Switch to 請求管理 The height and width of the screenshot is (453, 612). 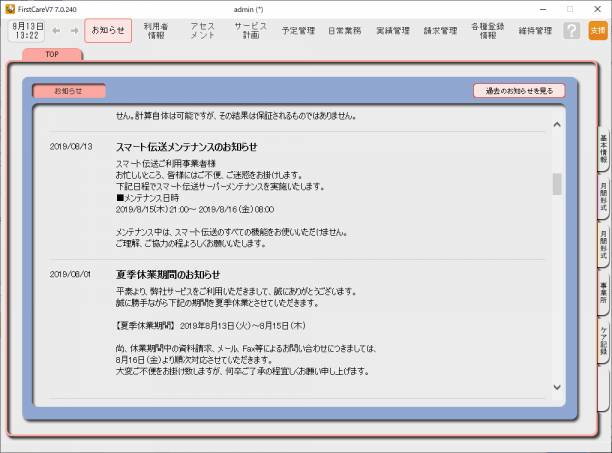[440, 31]
